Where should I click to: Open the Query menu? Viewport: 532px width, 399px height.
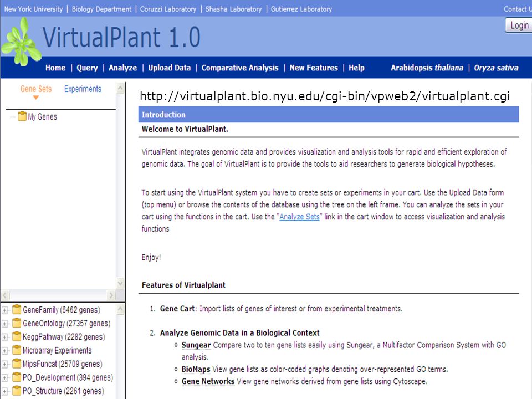tap(87, 68)
